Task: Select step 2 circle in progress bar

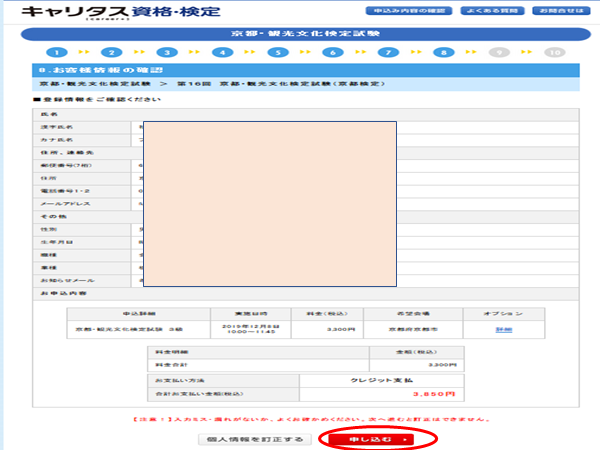Action: [x=112, y=52]
